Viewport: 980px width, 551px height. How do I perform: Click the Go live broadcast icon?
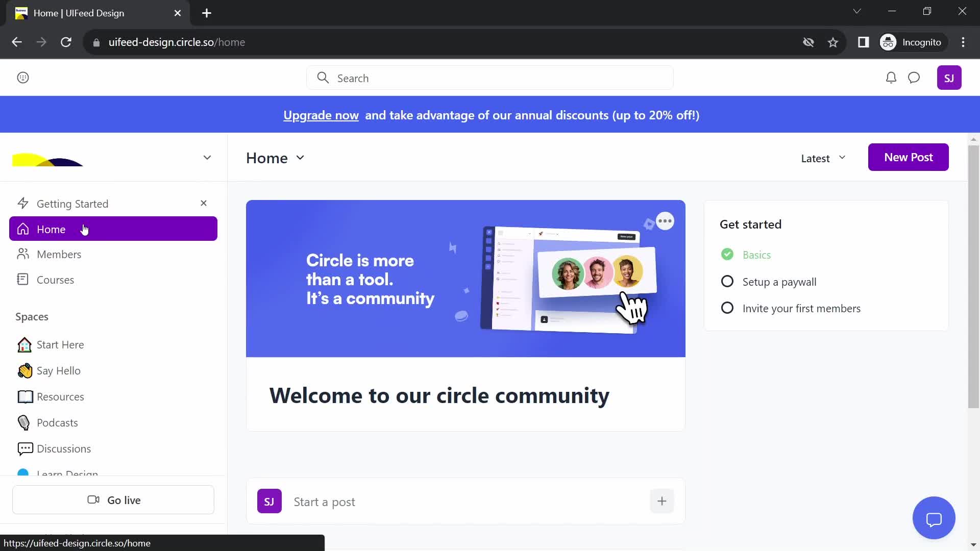(93, 499)
